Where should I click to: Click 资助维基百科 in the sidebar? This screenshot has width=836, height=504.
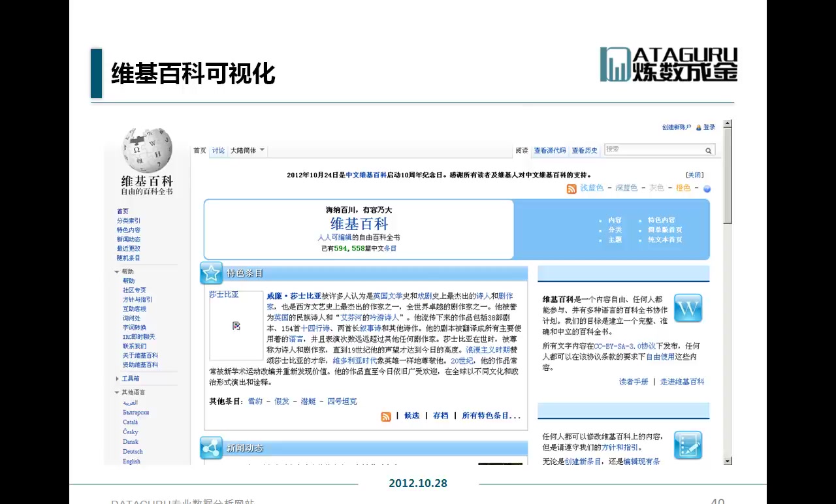click(x=140, y=365)
